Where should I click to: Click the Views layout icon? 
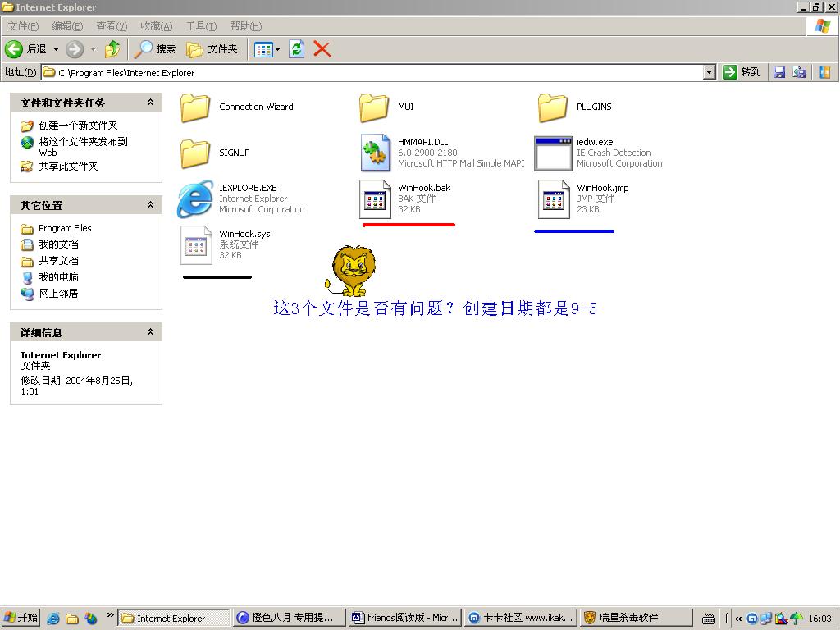pyautogui.click(x=263, y=50)
